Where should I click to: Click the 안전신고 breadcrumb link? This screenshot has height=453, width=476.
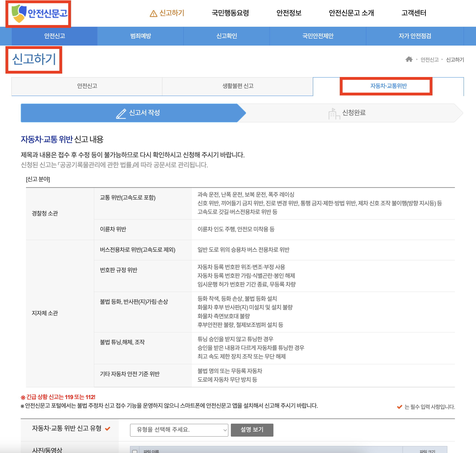click(429, 60)
